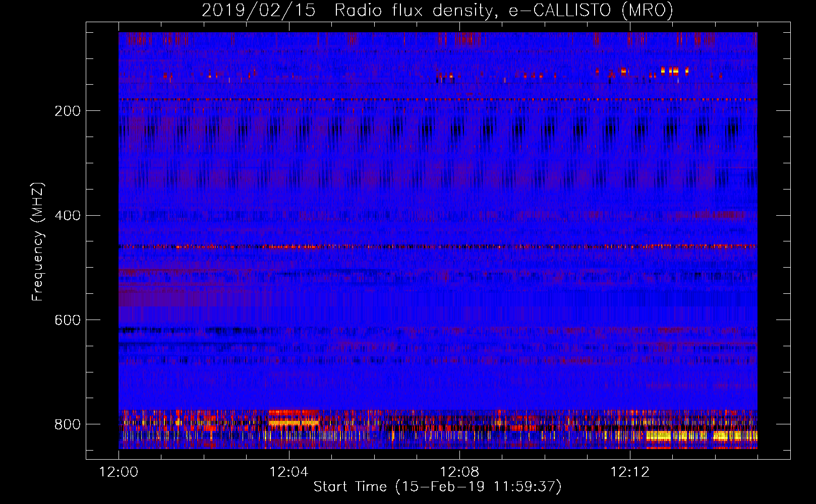The height and width of the screenshot is (504, 816).
Task: Click the plot title "2019/02/15 Radio flux density, e-CALLISTO (MRO)"
Action: [437, 10]
